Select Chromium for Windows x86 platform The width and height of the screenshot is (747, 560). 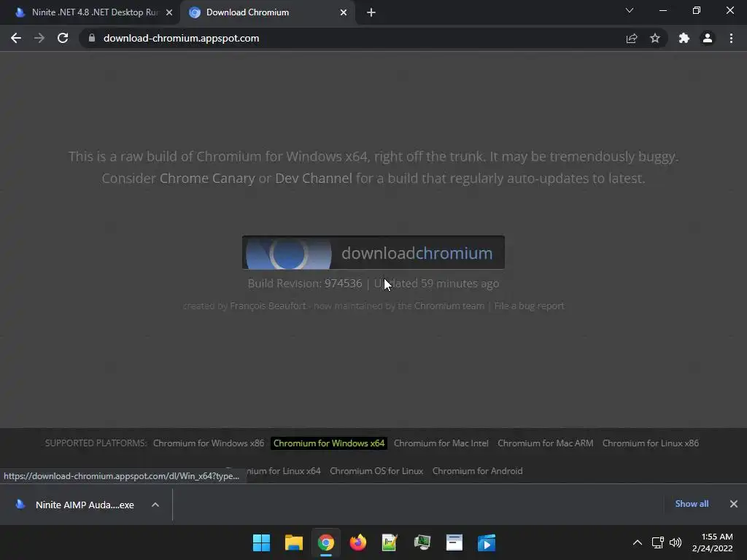click(x=208, y=443)
